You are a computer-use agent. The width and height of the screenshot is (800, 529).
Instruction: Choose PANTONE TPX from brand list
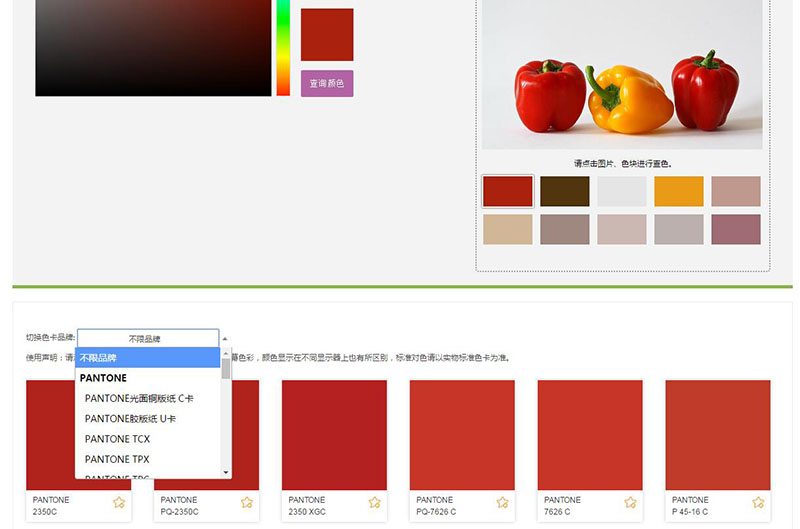(117, 459)
